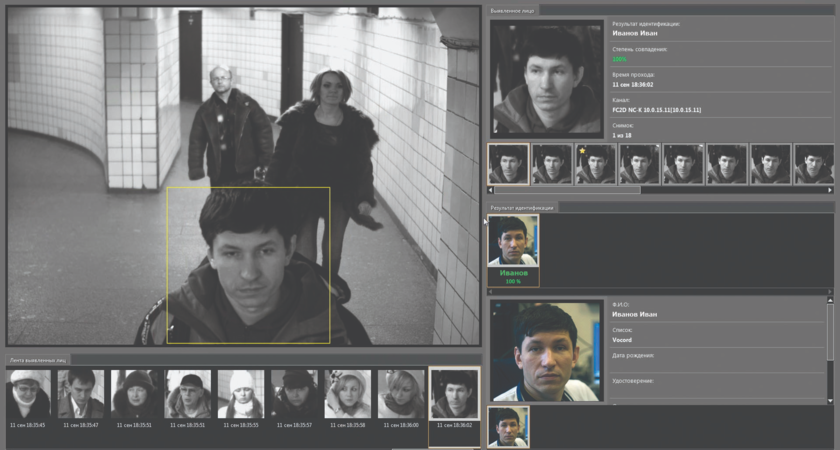This screenshot has height=450, width=840.
Task: Open face feed thumbnail at 18:35:47
Action: click(x=80, y=394)
